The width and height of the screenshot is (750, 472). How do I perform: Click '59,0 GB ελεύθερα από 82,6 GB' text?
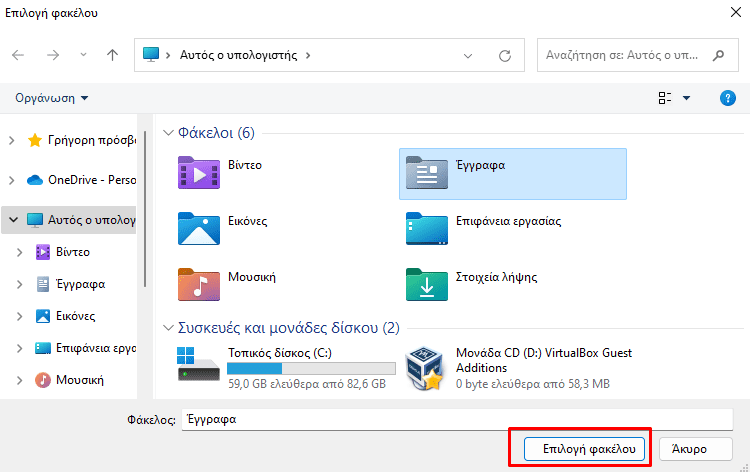(x=307, y=384)
